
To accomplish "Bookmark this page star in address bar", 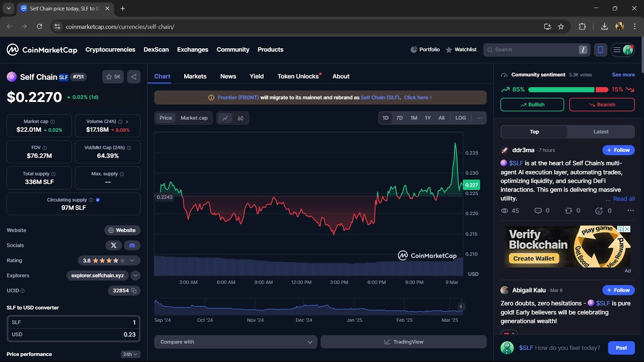I will (561, 27).
